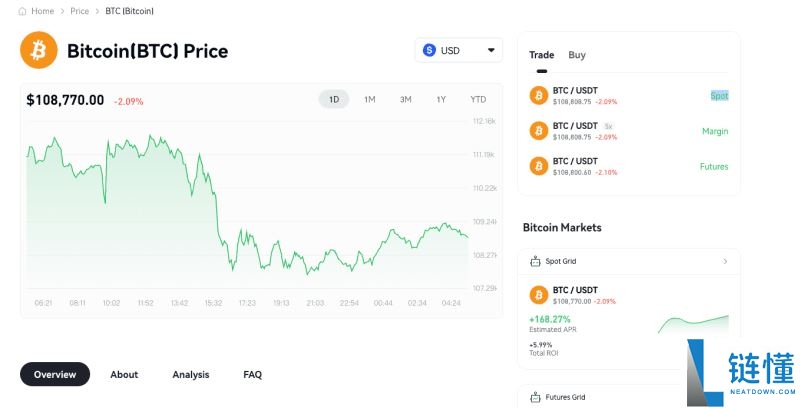Open the USD currency dropdown

click(x=459, y=50)
